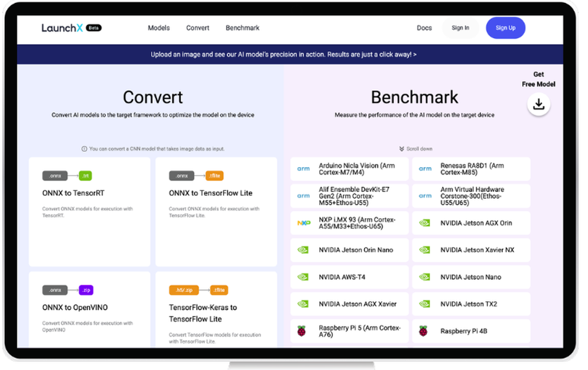Click the info icon beside CNN model note

click(84, 149)
